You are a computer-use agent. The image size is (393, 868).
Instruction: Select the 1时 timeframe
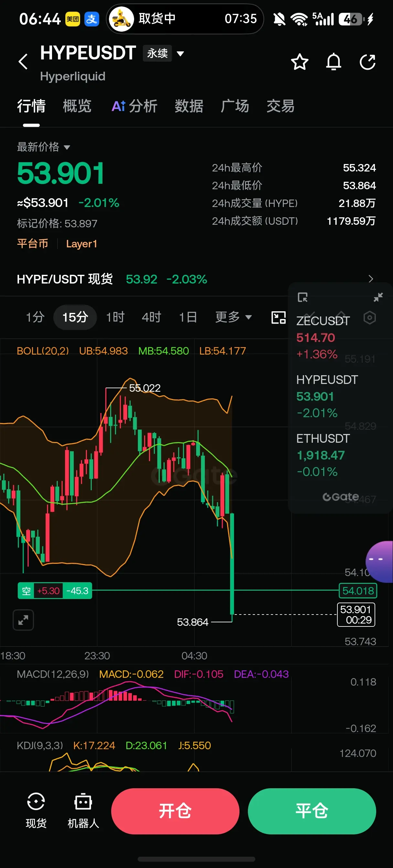115,317
